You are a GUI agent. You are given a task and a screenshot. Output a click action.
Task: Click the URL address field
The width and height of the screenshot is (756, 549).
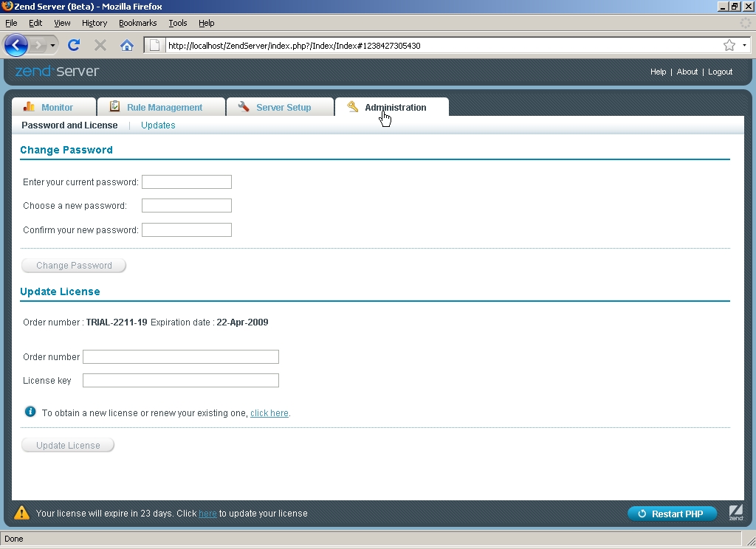point(443,45)
